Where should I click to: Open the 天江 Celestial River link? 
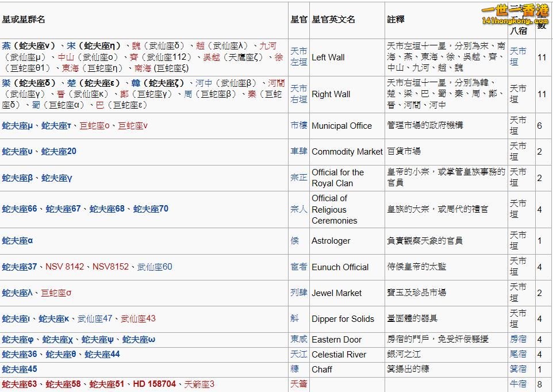[x=298, y=355]
